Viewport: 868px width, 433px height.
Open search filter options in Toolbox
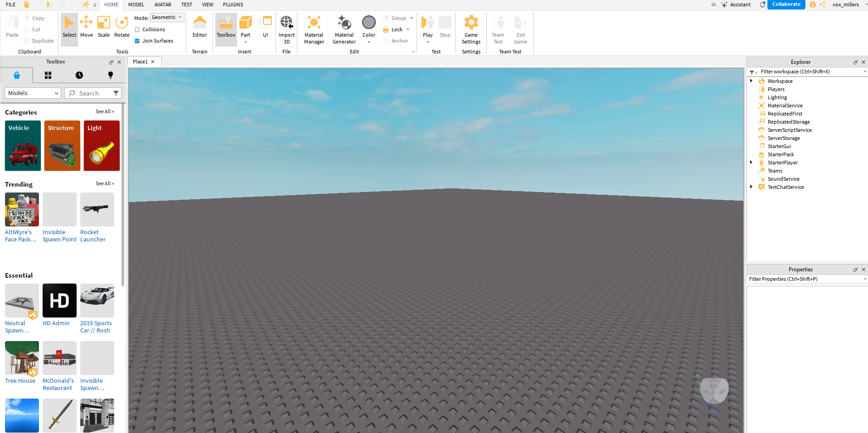point(116,93)
